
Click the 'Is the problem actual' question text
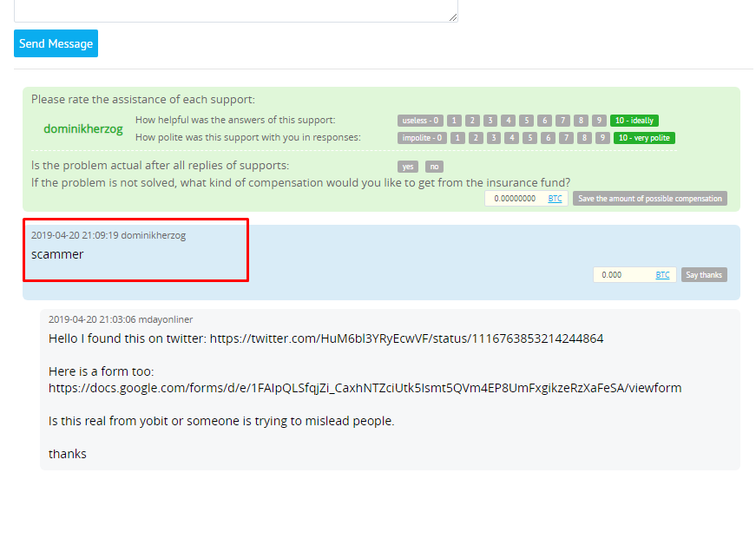(x=160, y=165)
